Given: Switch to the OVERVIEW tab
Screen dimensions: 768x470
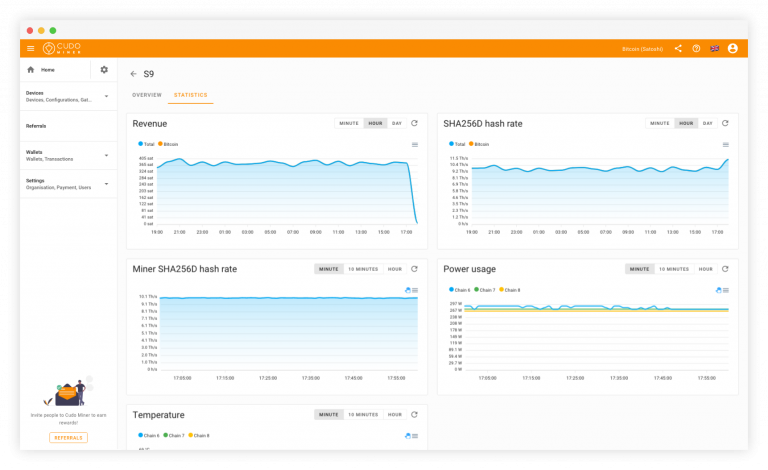Looking at the screenshot, I should click(147, 95).
